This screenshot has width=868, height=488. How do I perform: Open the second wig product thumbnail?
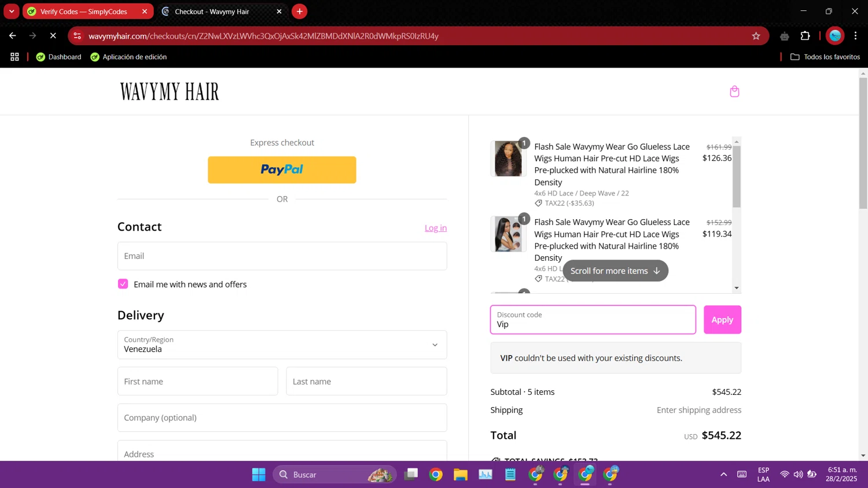click(x=507, y=234)
